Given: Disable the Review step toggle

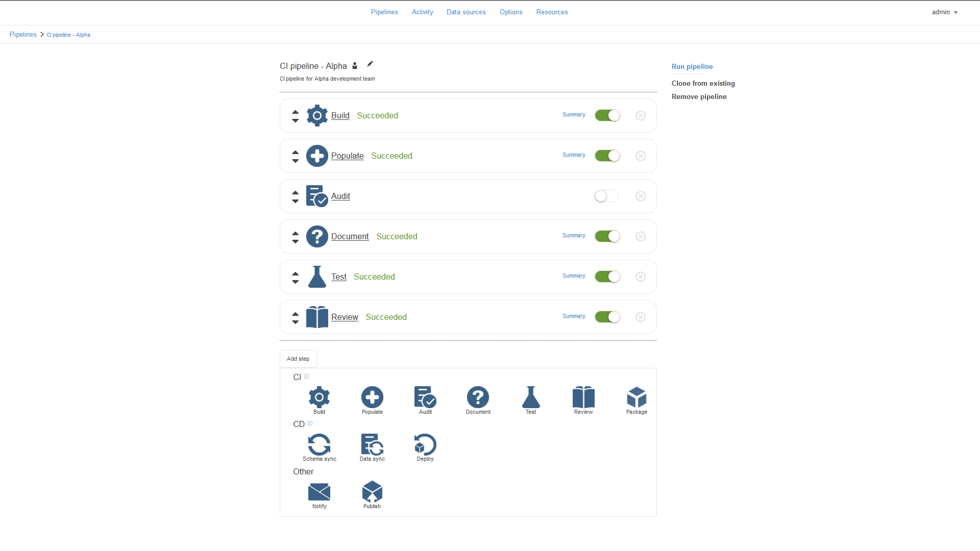Looking at the screenshot, I should point(607,317).
